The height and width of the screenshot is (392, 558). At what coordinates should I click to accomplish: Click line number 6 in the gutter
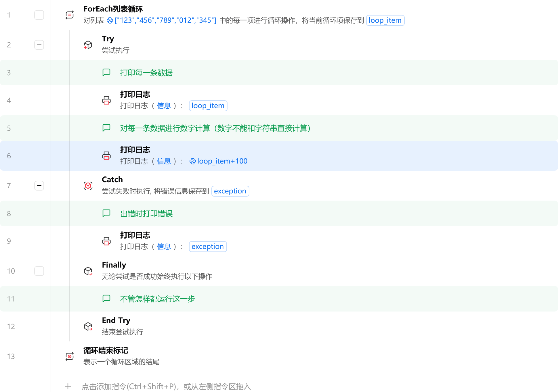tap(9, 156)
